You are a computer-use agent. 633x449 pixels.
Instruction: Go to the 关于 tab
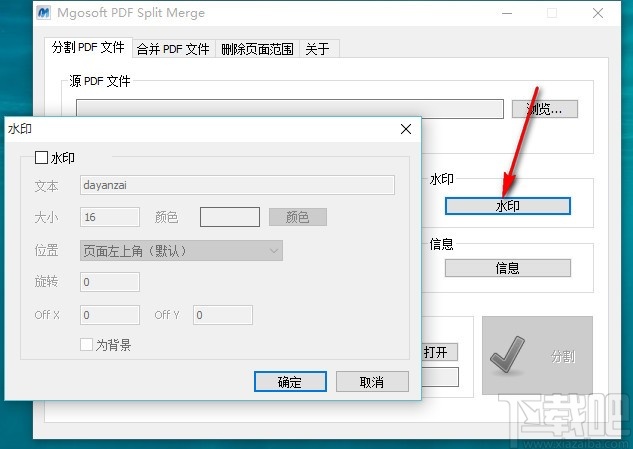point(318,49)
